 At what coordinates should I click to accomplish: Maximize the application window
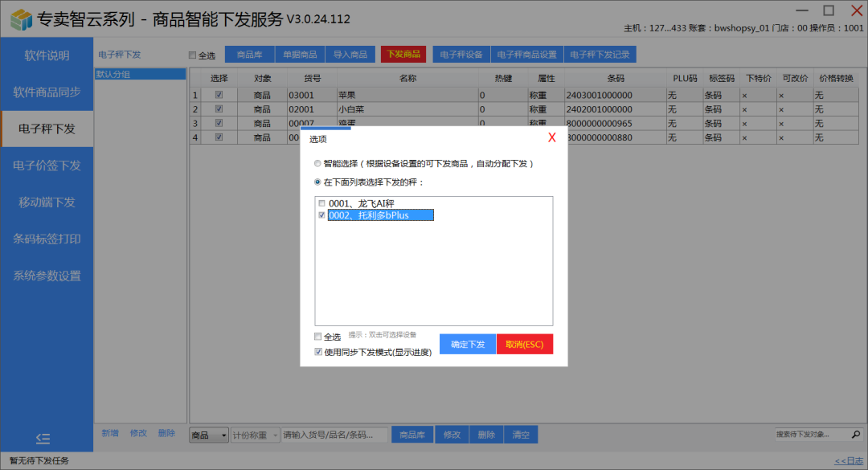tap(829, 10)
